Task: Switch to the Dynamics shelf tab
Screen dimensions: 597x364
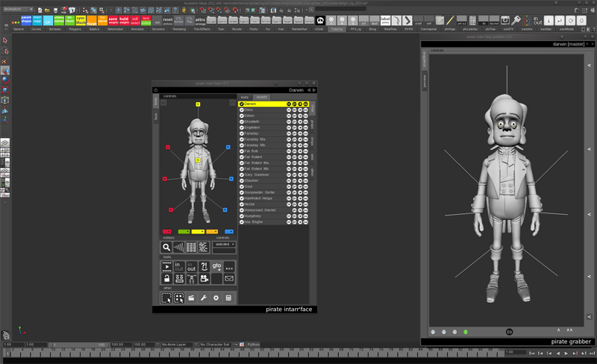Action: point(158,29)
